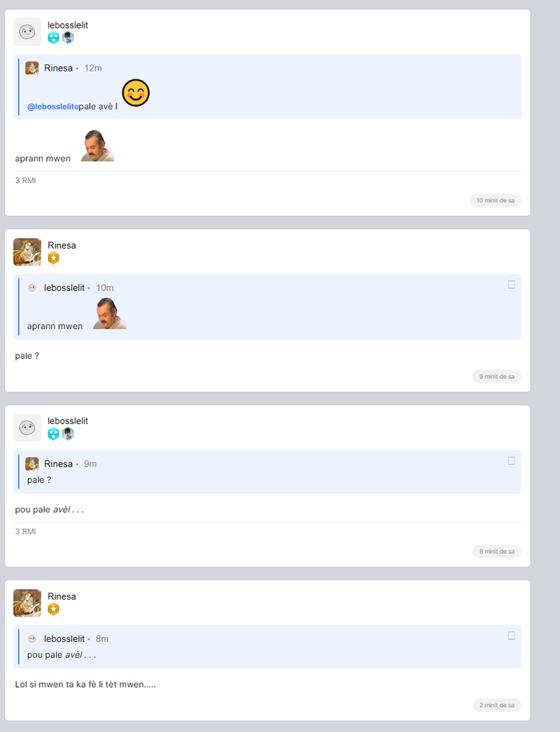Click lebosslelit's avatar in first post
560x732 pixels.
click(x=27, y=31)
